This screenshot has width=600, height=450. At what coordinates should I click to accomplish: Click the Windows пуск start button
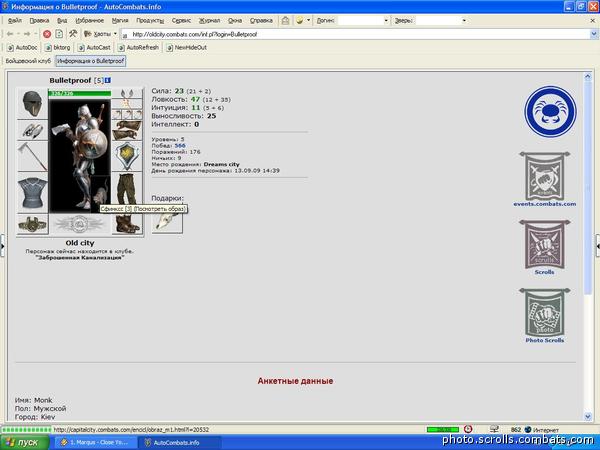pyautogui.click(x=25, y=442)
